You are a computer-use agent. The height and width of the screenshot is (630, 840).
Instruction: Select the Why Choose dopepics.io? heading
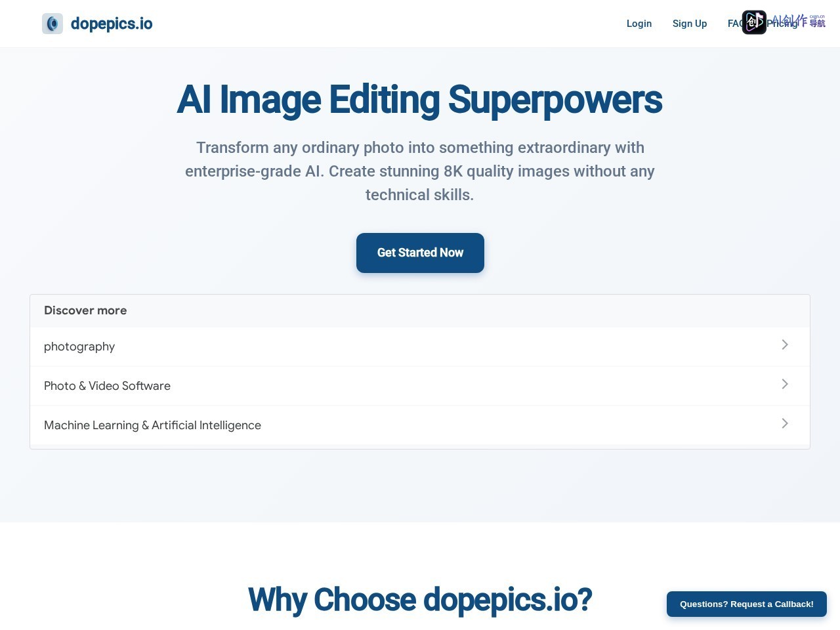(x=420, y=600)
